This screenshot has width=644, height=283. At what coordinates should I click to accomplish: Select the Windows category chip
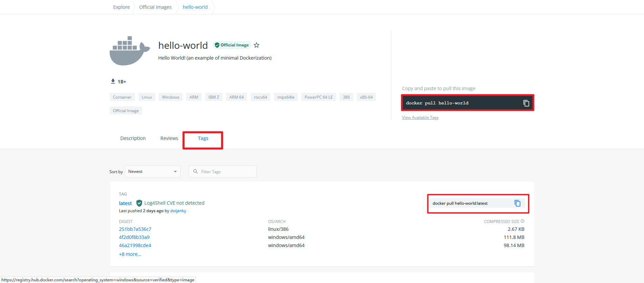(x=171, y=97)
